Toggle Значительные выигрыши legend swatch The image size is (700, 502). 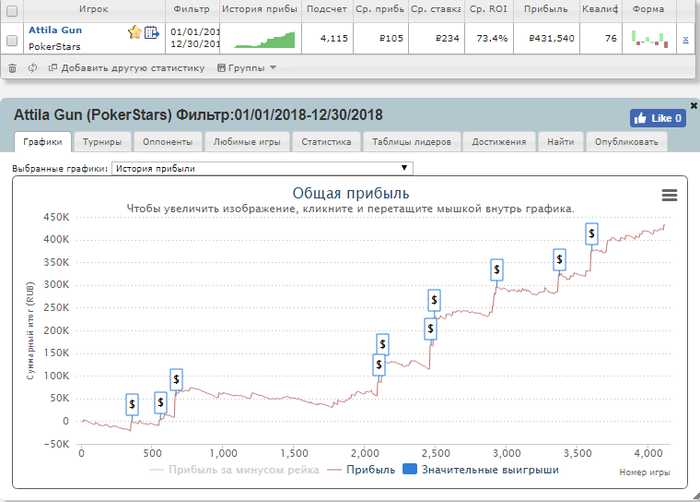[x=410, y=469]
